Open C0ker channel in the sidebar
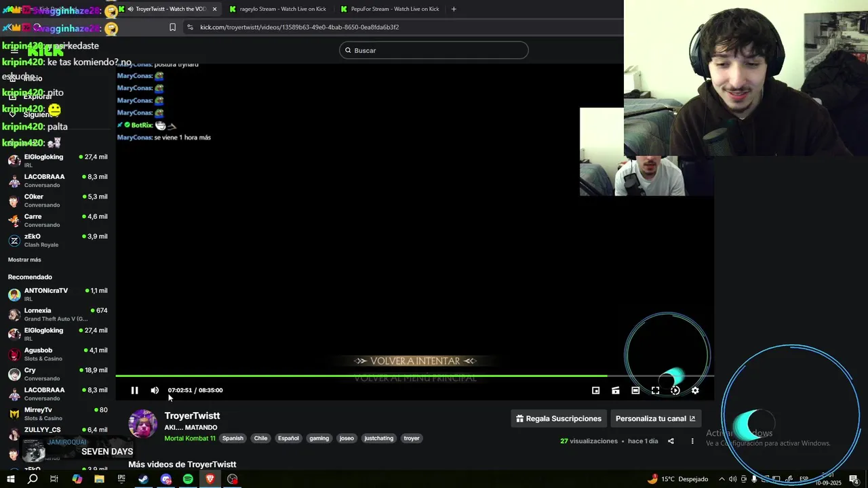The image size is (868, 488). tap(58, 201)
